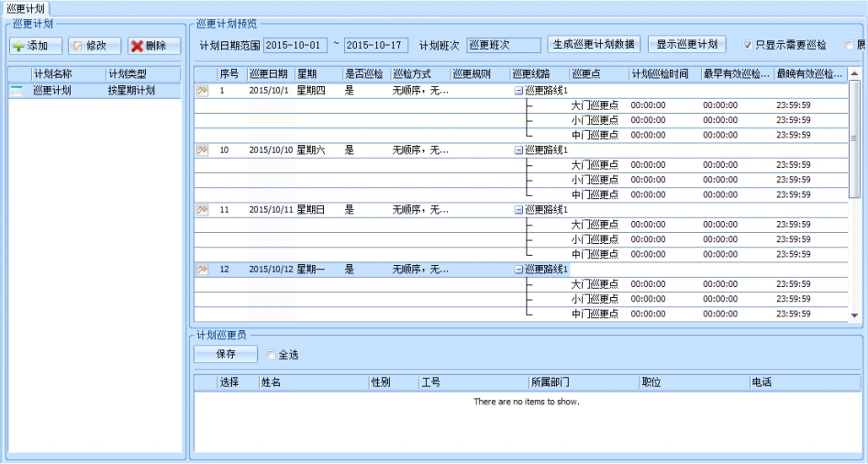Tick the partially hidden checkbox right of 只显示需要巡检

pyautogui.click(x=849, y=45)
